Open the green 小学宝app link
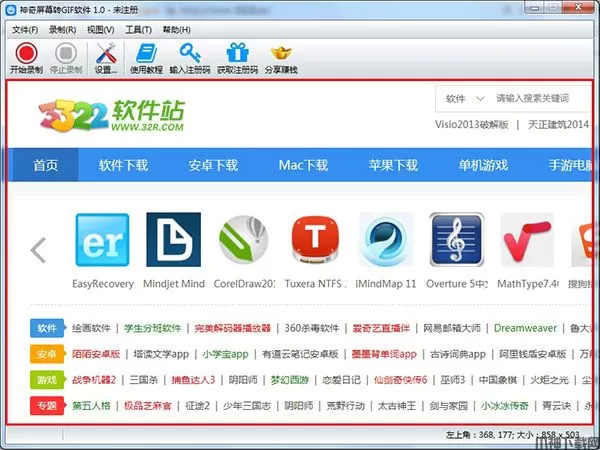Viewport: 600px width, 450px height. click(225, 354)
